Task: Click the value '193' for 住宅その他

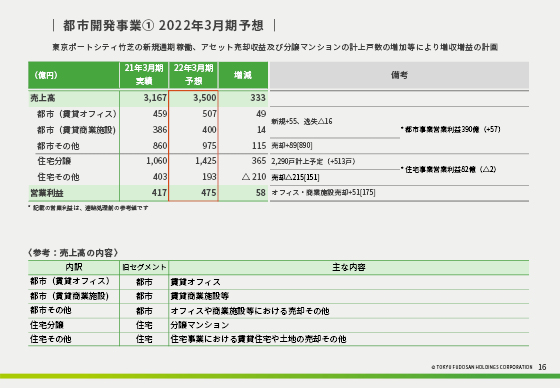Action: [209, 177]
